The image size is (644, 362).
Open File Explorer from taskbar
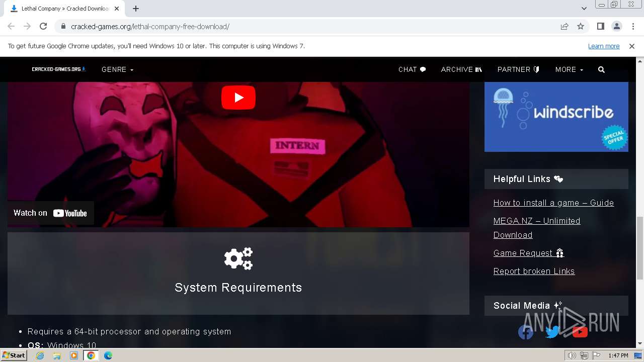coord(57,355)
